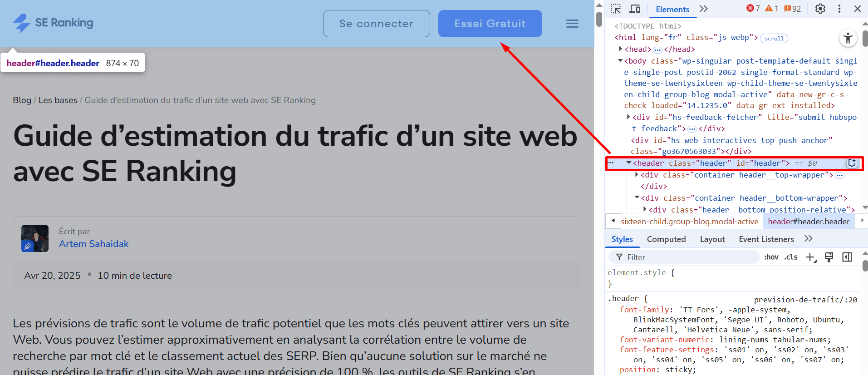Click the font-variant-numeric declaration
The image size is (868, 375).
pos(725,340)
